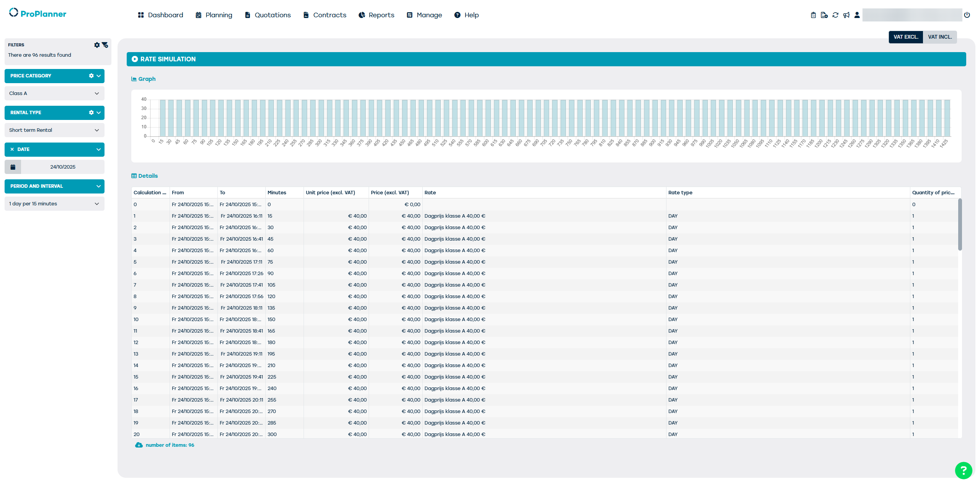Expand the '1 day per 15 minutes' dropdown

click(54, 204)
